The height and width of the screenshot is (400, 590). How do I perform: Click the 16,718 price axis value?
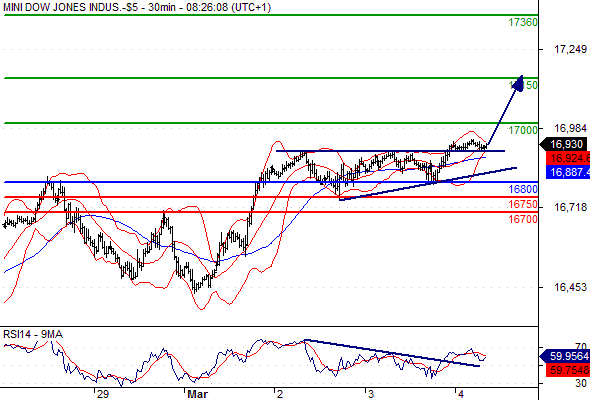click(x=570, y=207)
